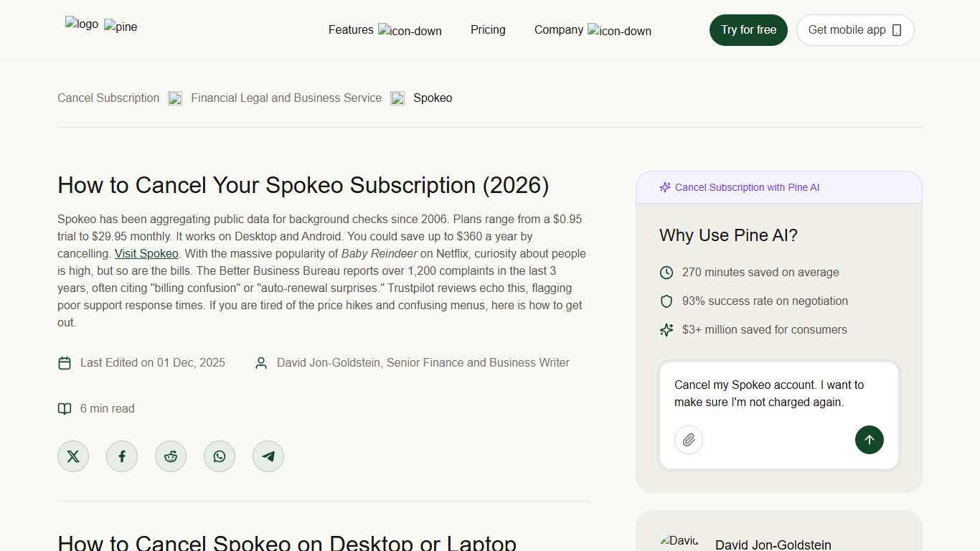Share the article on Reddit
Image resolution: width=980 pixels, height=551 pixels.
click(171, 456)
